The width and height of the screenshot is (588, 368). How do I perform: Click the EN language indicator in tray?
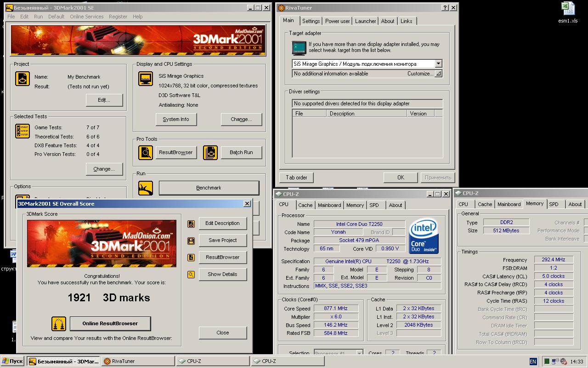point(533,362)
